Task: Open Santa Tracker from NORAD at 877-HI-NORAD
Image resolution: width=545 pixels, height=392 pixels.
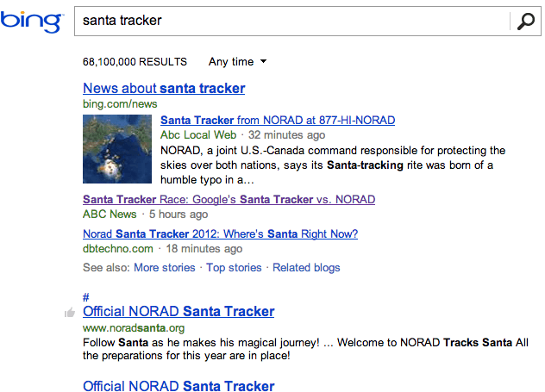Action: pyautogui.click(x=278, y=120)
